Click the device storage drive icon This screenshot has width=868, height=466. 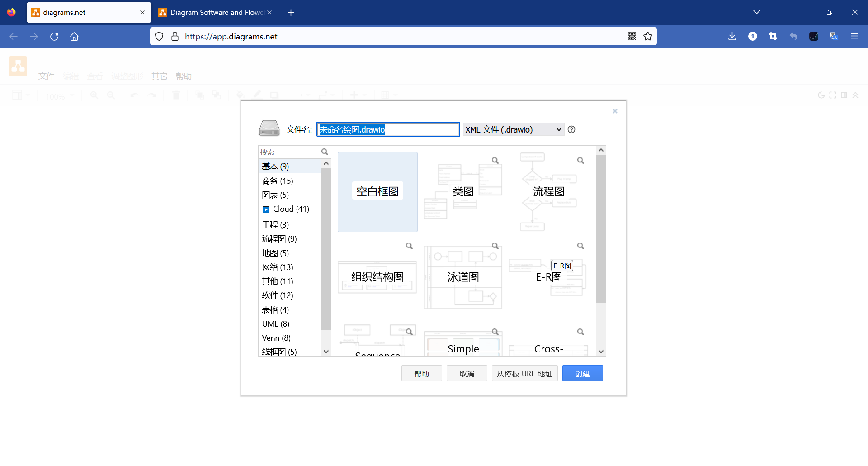[x=269, y=128]
